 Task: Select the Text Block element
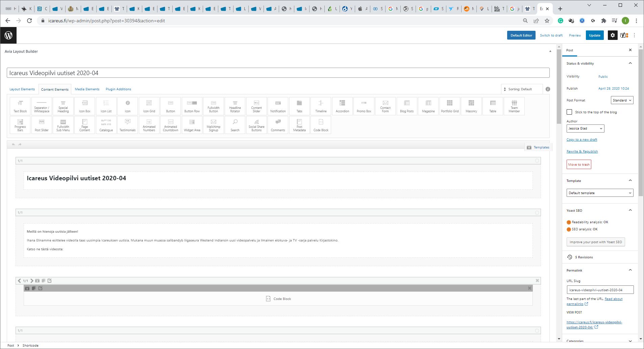(x=20, y=106)
